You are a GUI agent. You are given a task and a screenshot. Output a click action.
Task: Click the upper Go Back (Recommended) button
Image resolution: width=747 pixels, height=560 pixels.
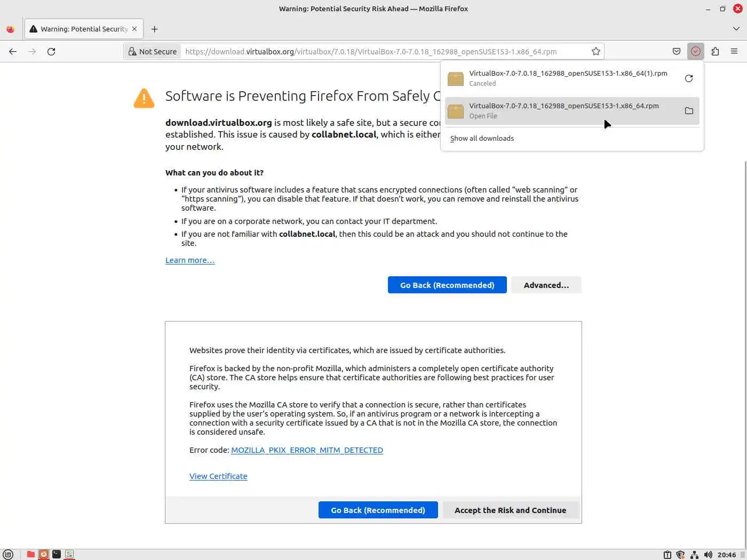coord(447,285)
